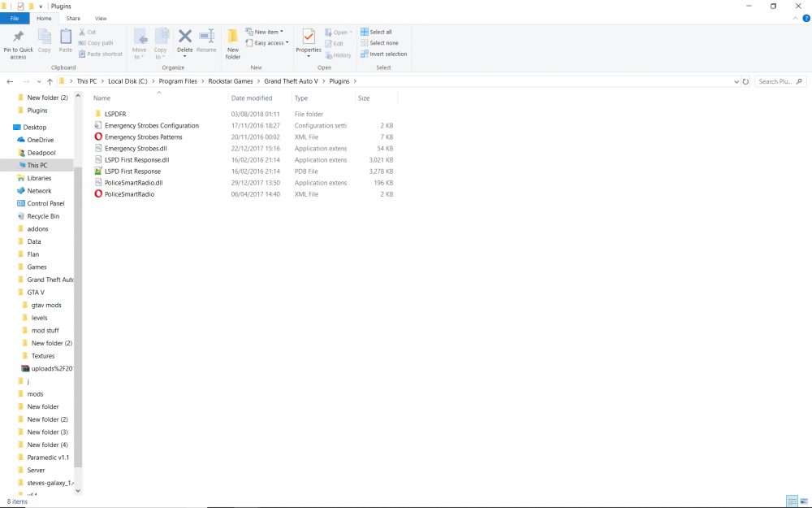Click Paste shortcut command
Viewport: 812px width, 508px height.
point(101,54)
